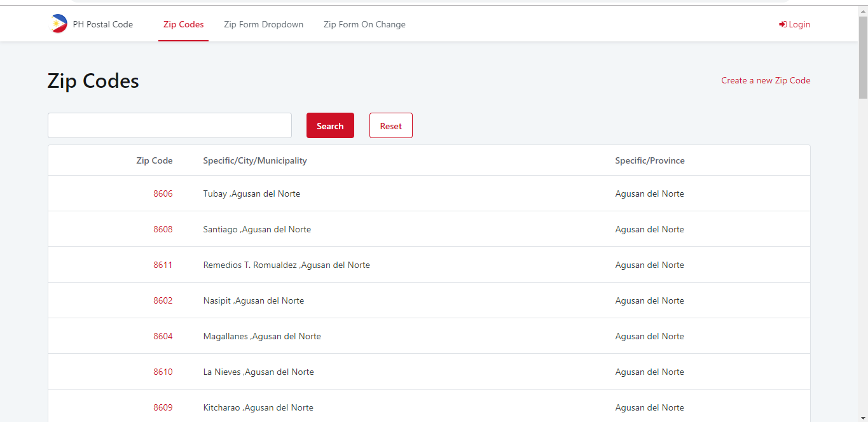Select the Tubay ,Agusan del Norte cell

pyautogui.click(x=252, y=193)
